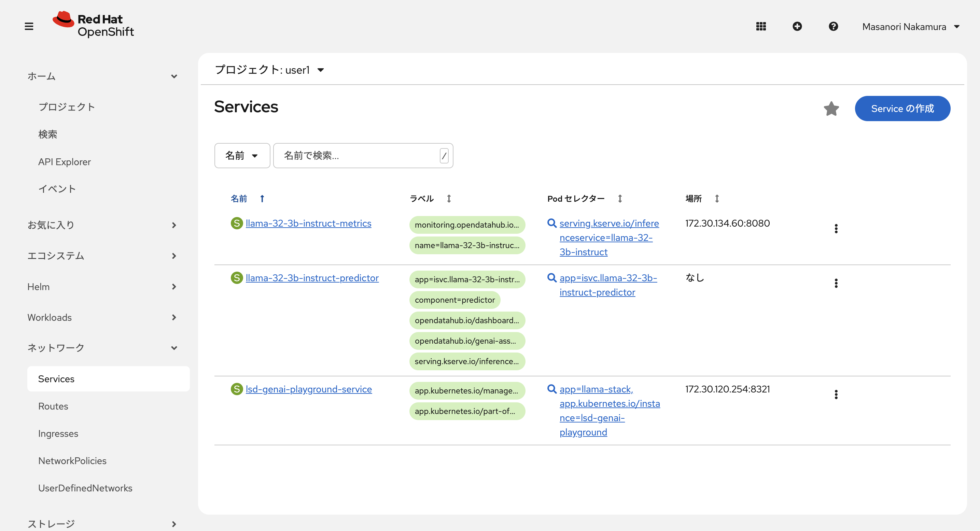
Task: Click the component=predictor label chip
Action: coord(454,300)
